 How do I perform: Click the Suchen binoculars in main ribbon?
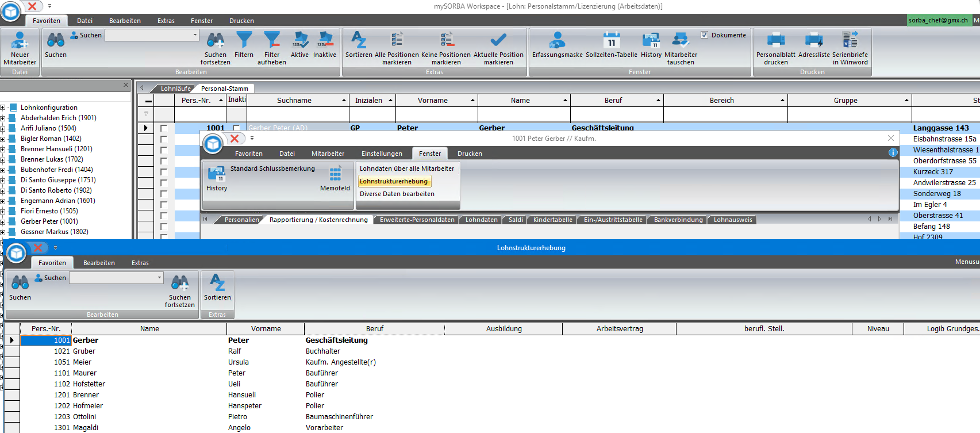pyautogui.click(x=56, y=45)
